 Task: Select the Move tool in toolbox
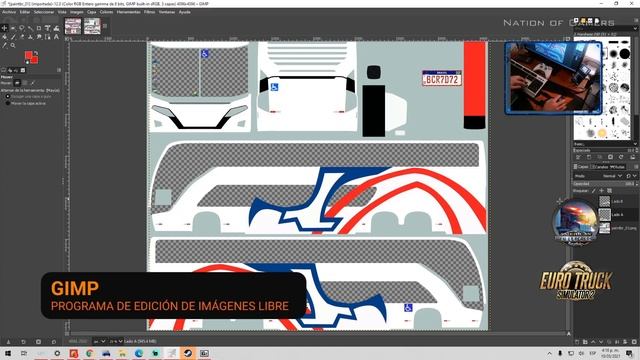point(4,28)
